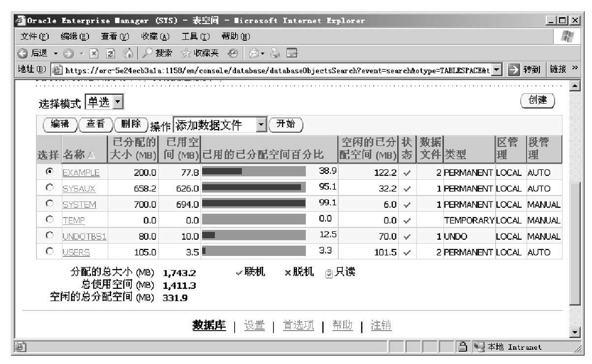The width and height of the screenshot is (592, 364).
Task: Open the 文件(F) menu
Action: pos(35,36)
